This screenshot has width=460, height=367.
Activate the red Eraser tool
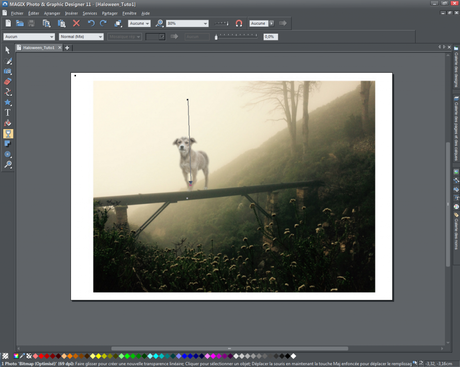[8, 81]
